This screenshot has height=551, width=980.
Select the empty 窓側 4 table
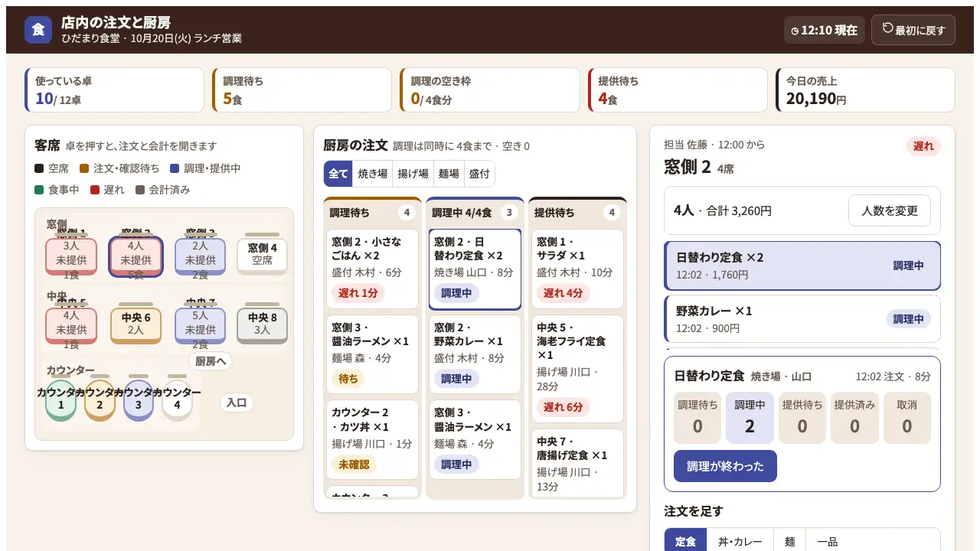263,255
